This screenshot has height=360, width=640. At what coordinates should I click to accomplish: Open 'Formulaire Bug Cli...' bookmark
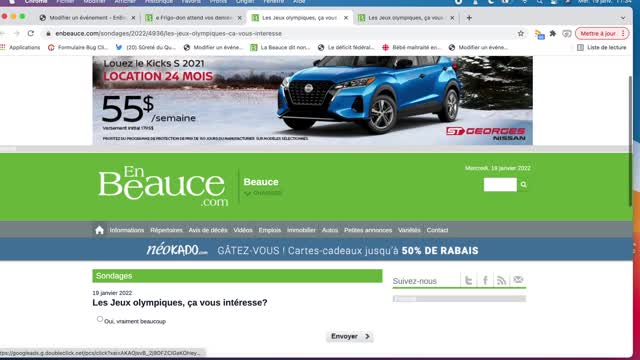pyautogui.click(x=78, y=47)
